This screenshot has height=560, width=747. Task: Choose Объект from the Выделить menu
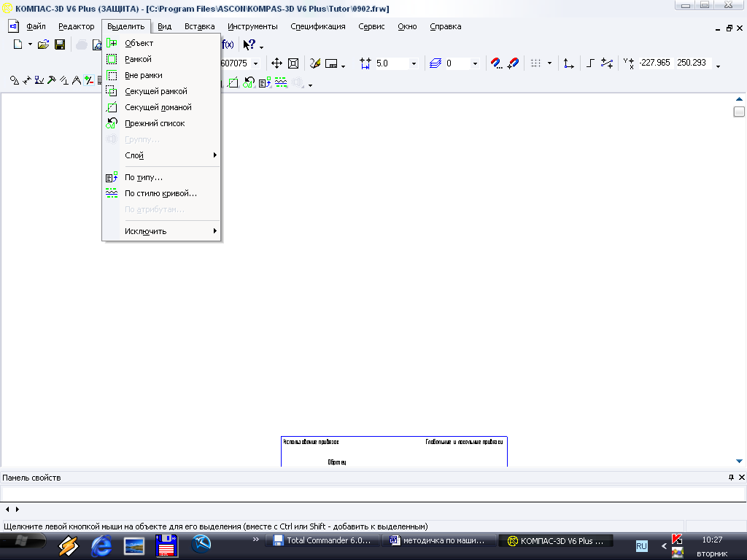[x=161, y=43]
